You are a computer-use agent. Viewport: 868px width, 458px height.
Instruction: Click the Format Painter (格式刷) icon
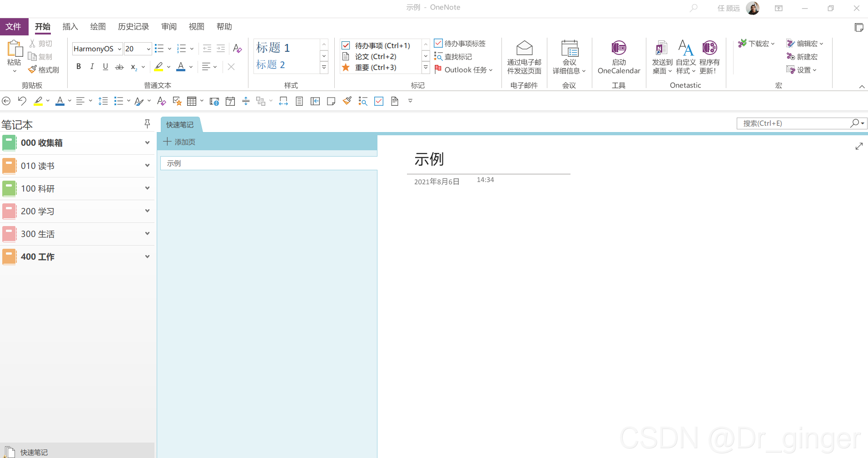tap(33, 69)
